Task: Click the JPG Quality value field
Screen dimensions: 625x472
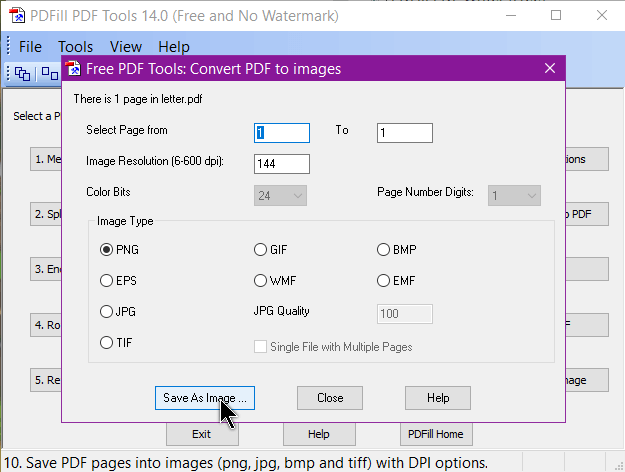Action: point(405,314)
